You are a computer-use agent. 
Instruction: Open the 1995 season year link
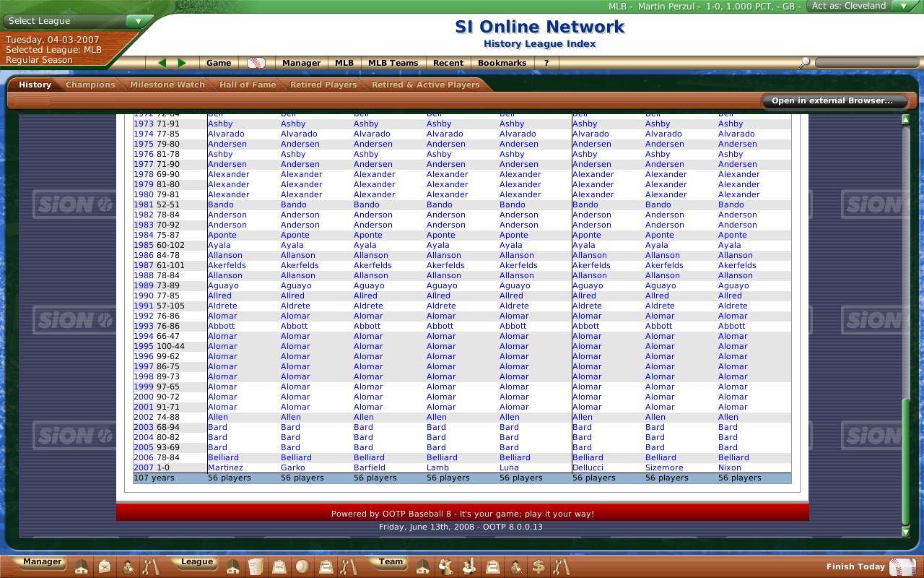pyautogui.click(x=143, y=346)
